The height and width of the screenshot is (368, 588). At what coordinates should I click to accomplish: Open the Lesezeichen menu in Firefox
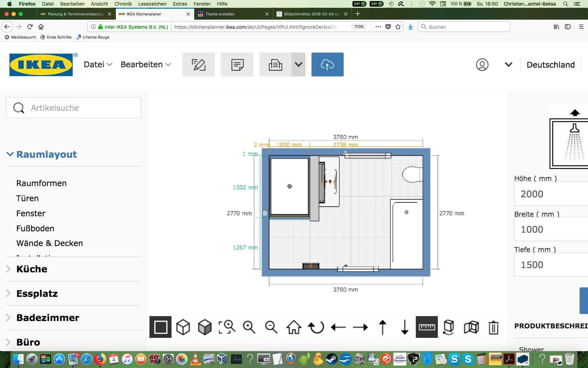(152, 4)
